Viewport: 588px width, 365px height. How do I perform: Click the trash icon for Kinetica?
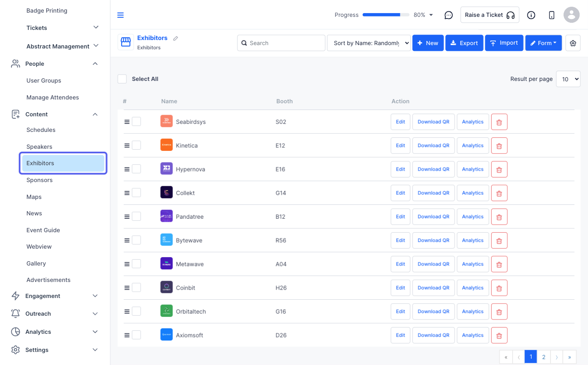point(499,145)
